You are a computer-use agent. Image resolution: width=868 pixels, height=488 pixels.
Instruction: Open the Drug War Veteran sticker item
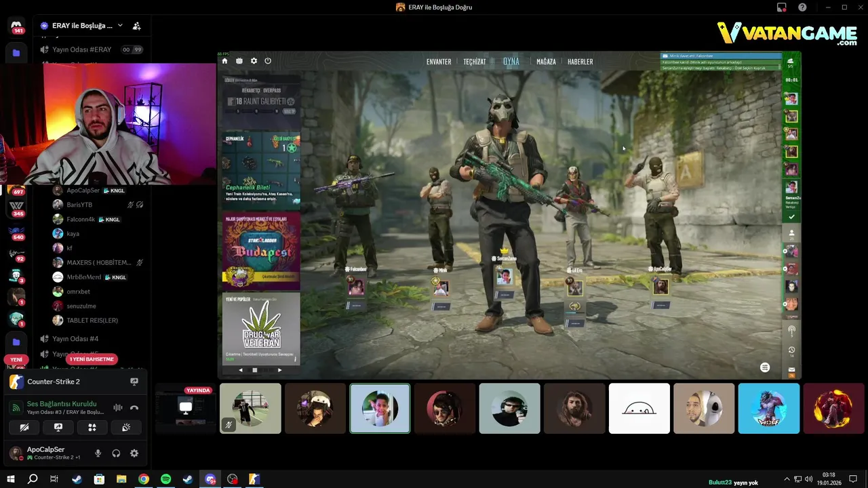261,329
